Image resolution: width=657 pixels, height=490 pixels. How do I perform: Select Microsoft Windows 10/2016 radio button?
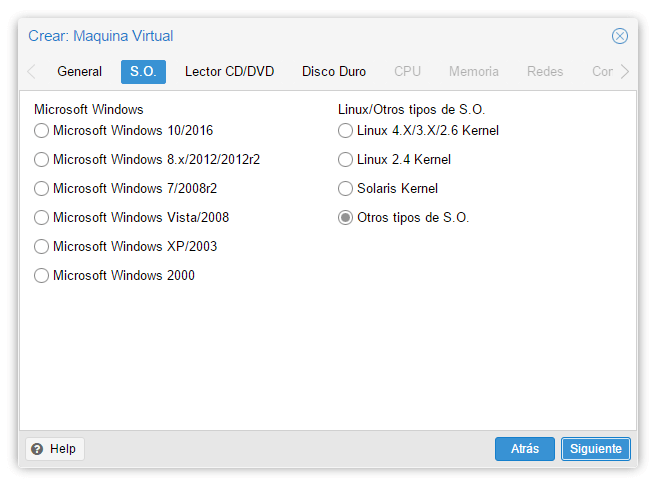(x=41, y=130)
